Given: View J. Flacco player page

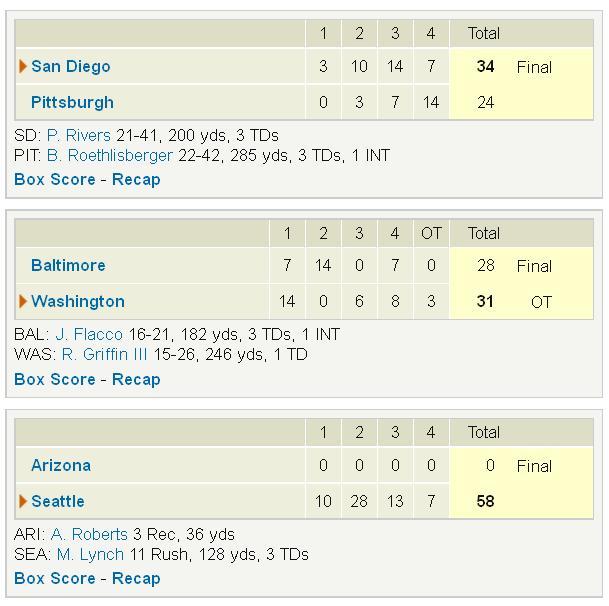Looking at the screenshot, I should 89,334.
